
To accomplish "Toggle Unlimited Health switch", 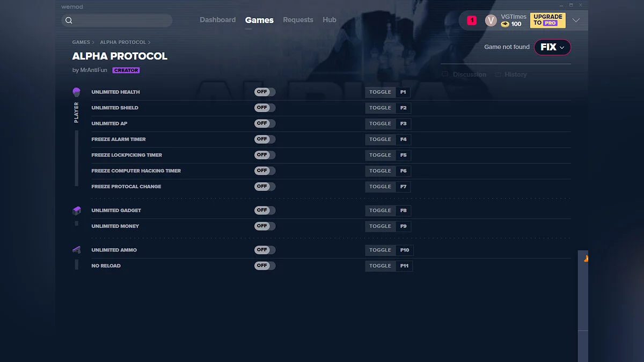I will click(265, 92).
